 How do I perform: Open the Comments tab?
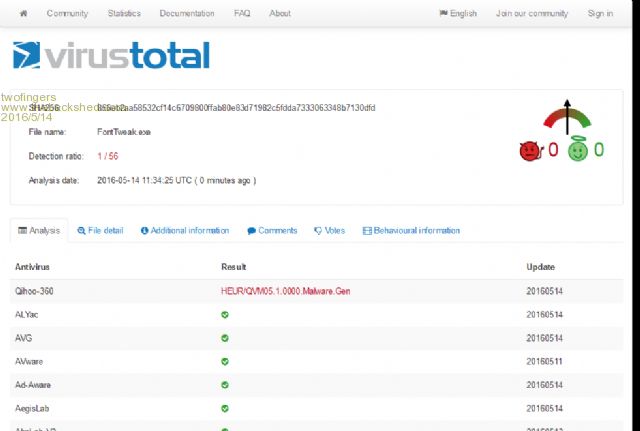tap(272, 231)
